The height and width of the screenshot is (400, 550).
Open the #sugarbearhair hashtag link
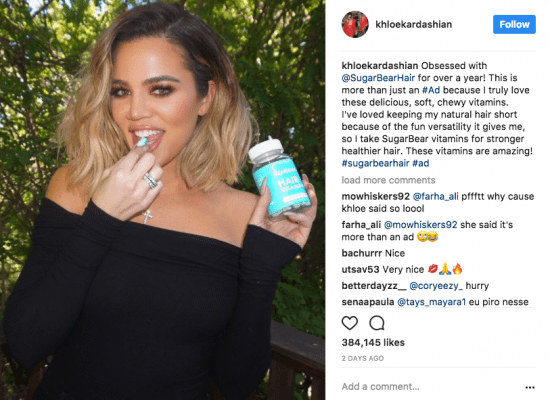pos(375,163)
